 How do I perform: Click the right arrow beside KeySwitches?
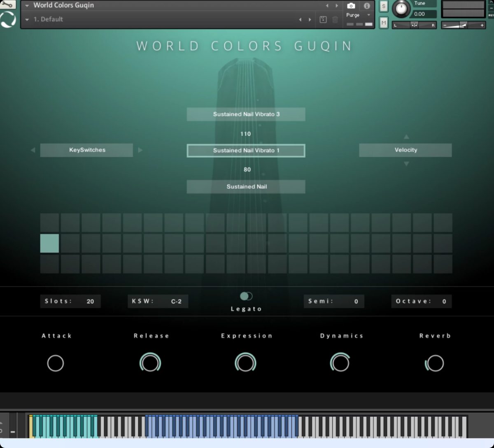[x=140, y=150]
